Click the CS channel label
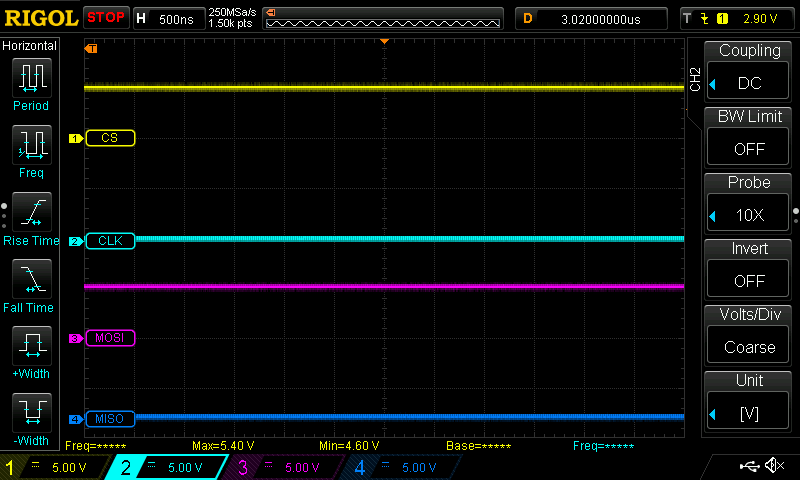 110,138
